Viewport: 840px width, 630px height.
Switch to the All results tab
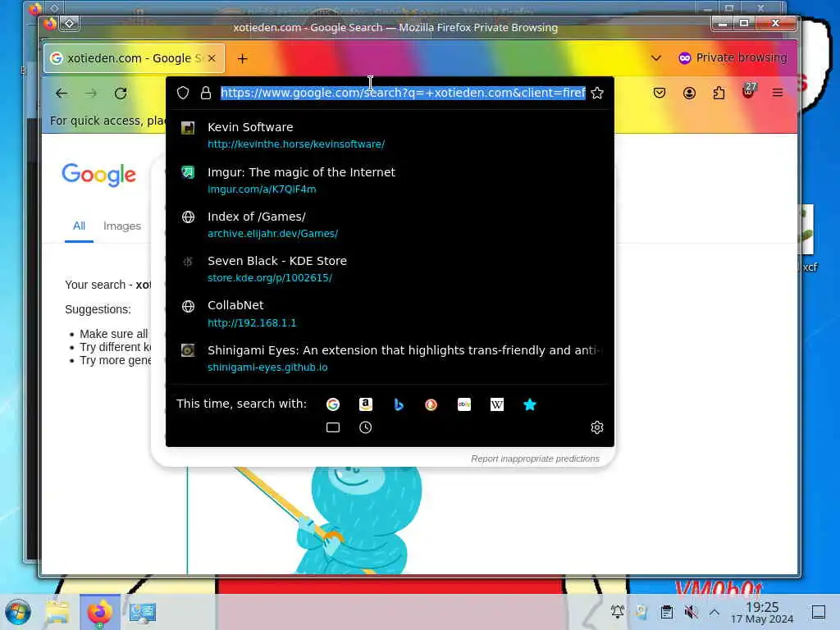[79, 226]
